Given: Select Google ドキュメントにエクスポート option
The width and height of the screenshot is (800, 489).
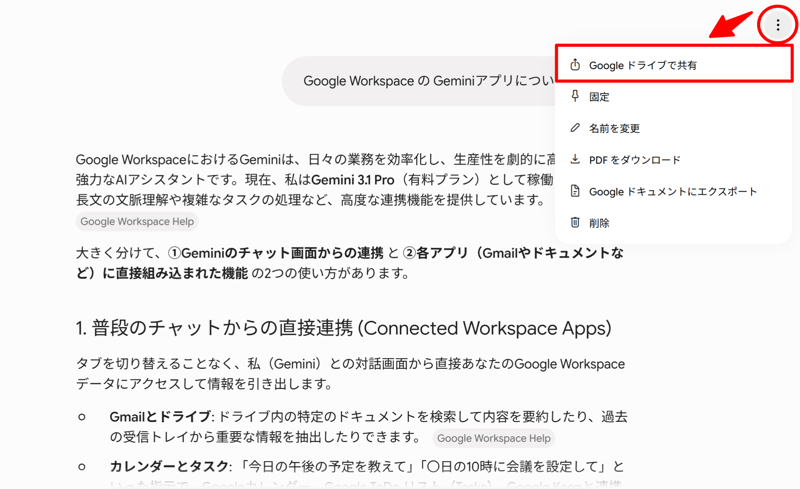Looking at the screenshot, I should pos(673,191).
